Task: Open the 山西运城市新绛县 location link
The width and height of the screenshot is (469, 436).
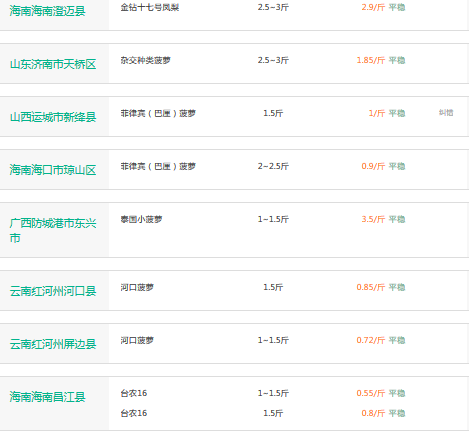Action: (53, 117)
